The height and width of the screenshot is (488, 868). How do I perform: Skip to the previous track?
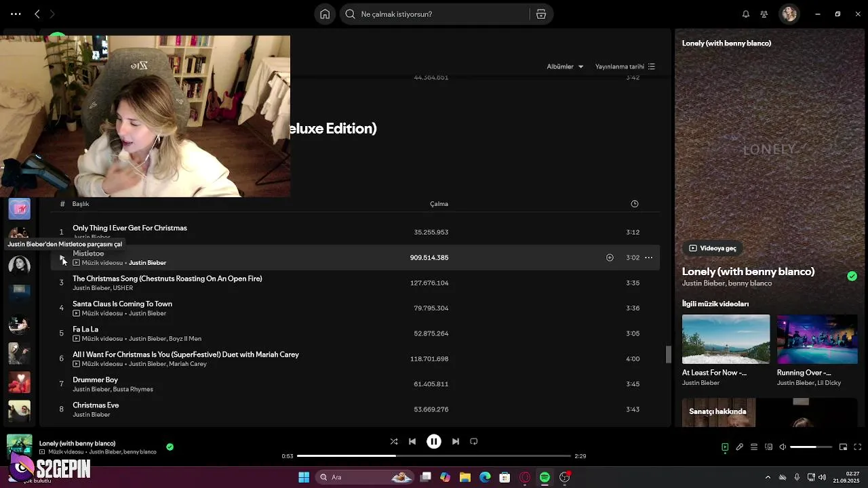point(412,441)
